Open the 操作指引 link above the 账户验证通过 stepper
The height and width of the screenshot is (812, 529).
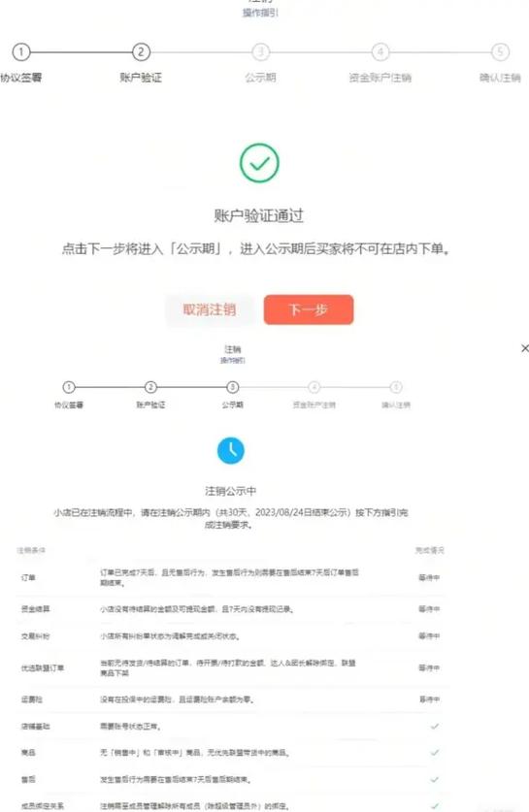pyautogui.click(x=260, y=13)
